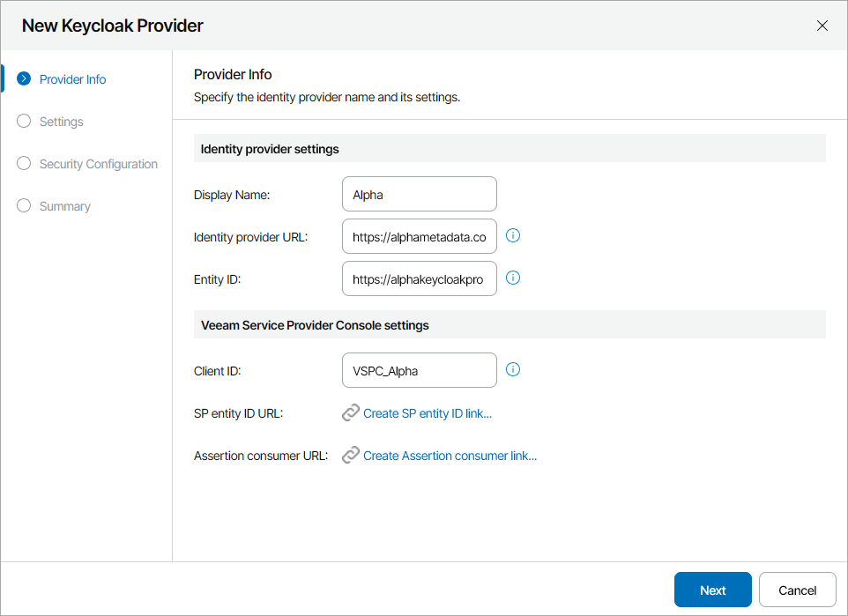Image resolution: width=848 pixels, height=616 pixels.
Task: Click the link icon beside SP entity ID URL
Action: click(x=350, y=412)
